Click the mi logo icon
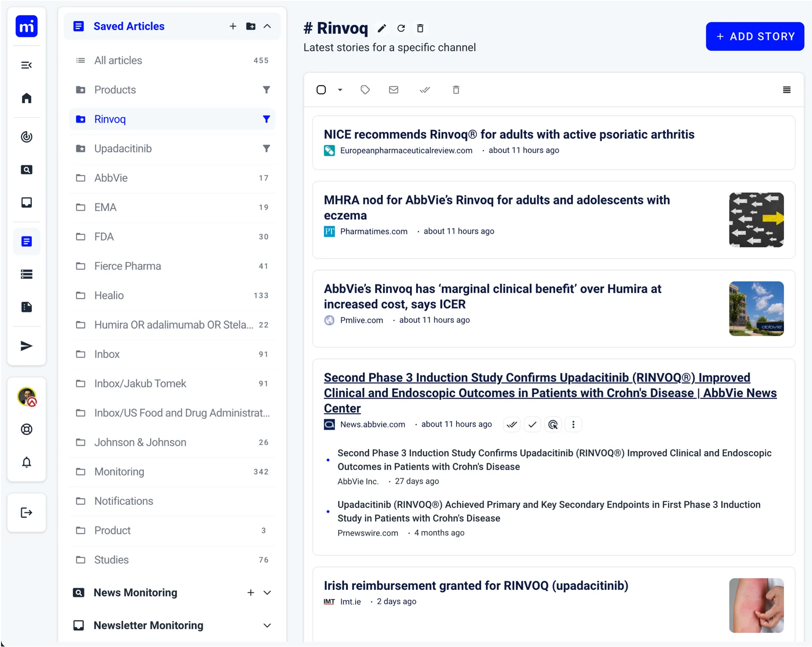The width and height of the screenshot is (812, 647). click(27, 26)
